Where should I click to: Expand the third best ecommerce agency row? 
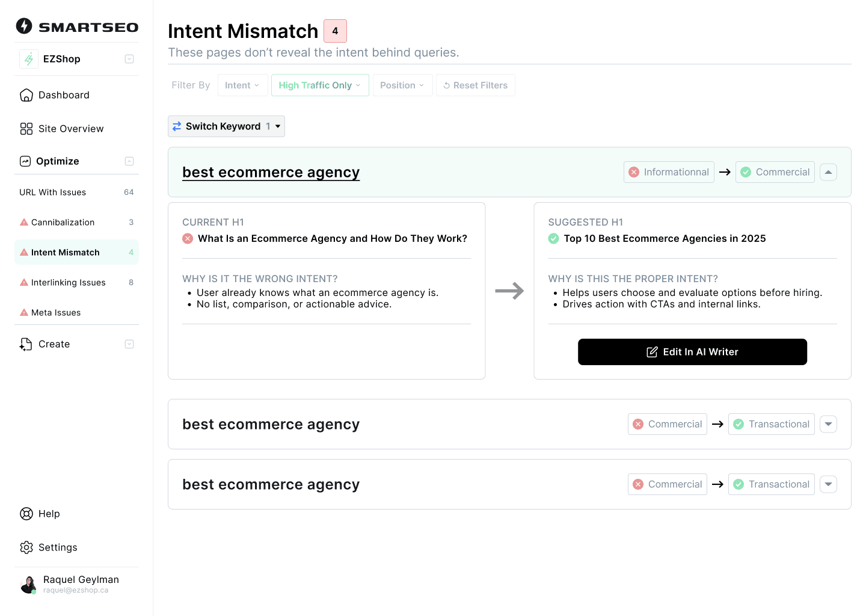(x=828, y=484)
